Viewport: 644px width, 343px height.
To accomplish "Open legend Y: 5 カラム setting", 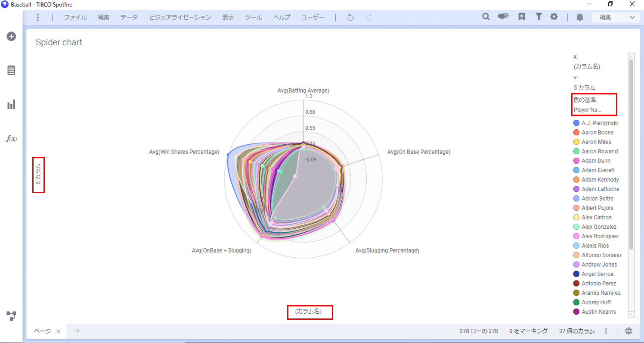I will [x=584, y=87].
